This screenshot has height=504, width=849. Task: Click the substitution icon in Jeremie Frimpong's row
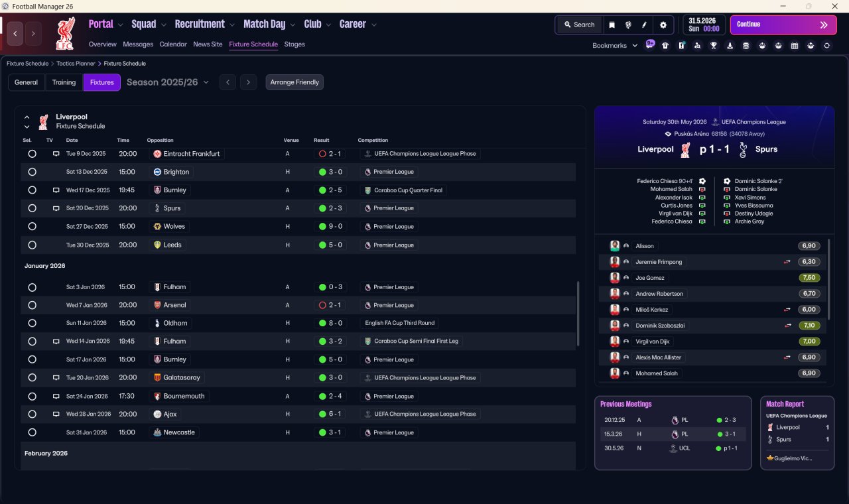coord(787,262)
